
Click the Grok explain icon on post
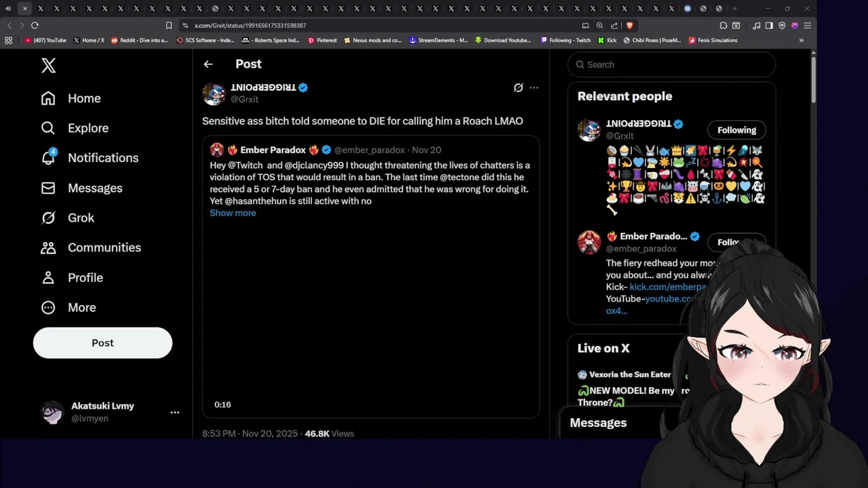point(518,87)
